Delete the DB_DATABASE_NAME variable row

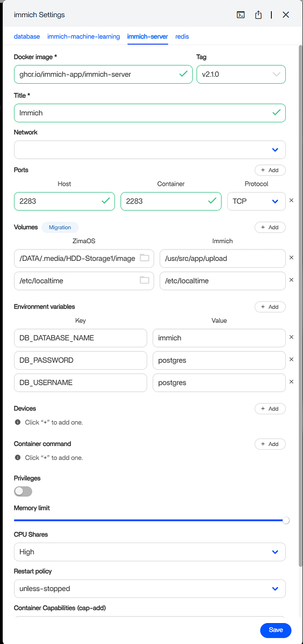pyautogui.click(x=292, y=338)
